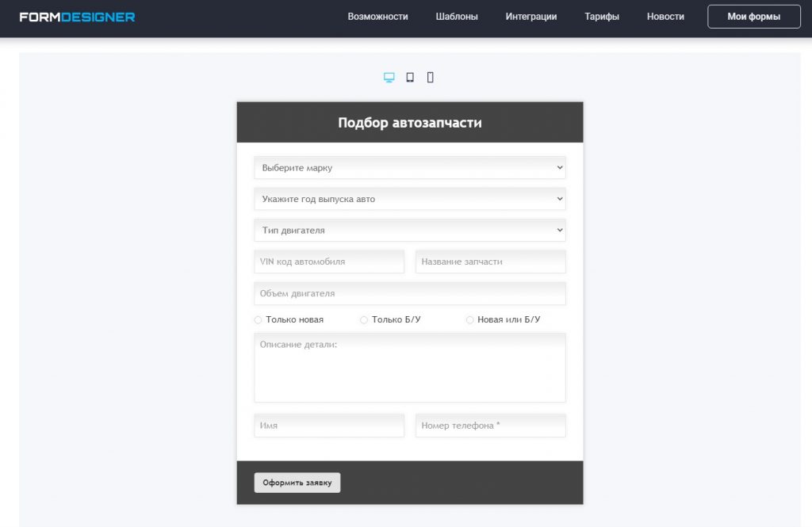
Task: Open the "Интеграции" navigation link
Action: tap(531, 17)
